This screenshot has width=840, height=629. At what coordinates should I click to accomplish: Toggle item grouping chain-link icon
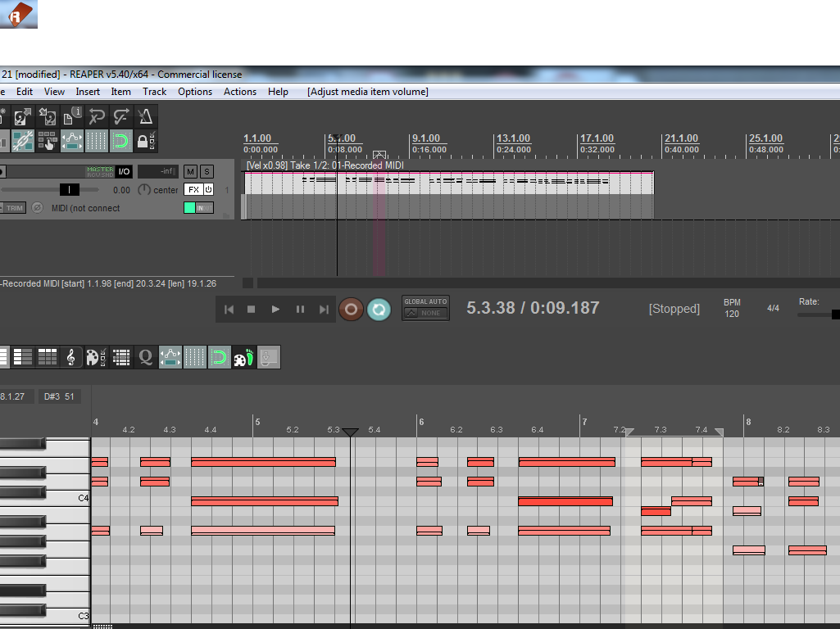[x=22, y=141]
